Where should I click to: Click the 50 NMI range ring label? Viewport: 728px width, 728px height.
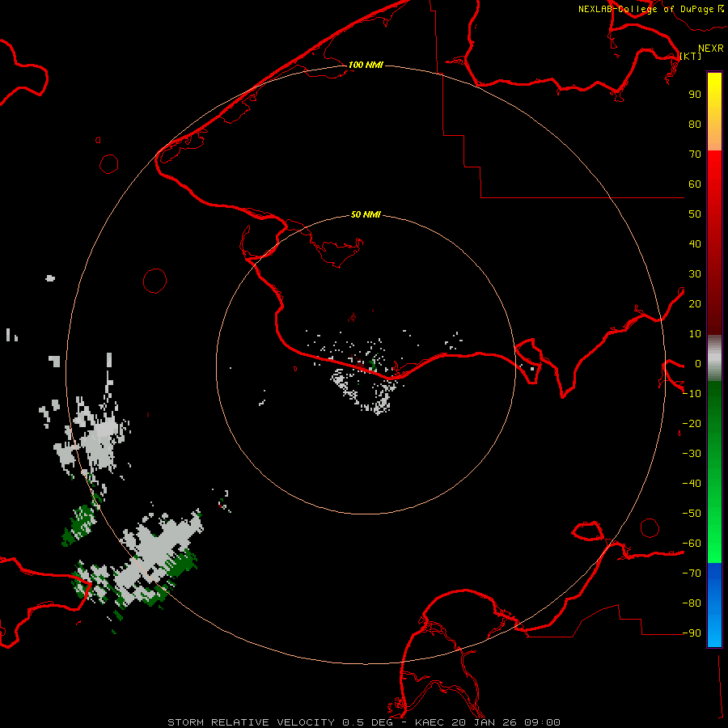pos(366,214)
